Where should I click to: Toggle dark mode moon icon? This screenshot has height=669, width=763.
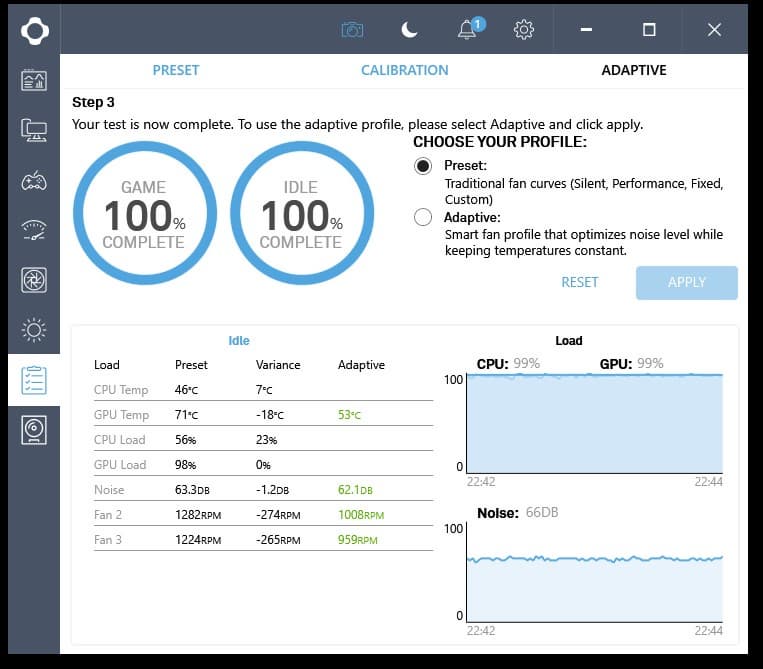pos(409,30)
